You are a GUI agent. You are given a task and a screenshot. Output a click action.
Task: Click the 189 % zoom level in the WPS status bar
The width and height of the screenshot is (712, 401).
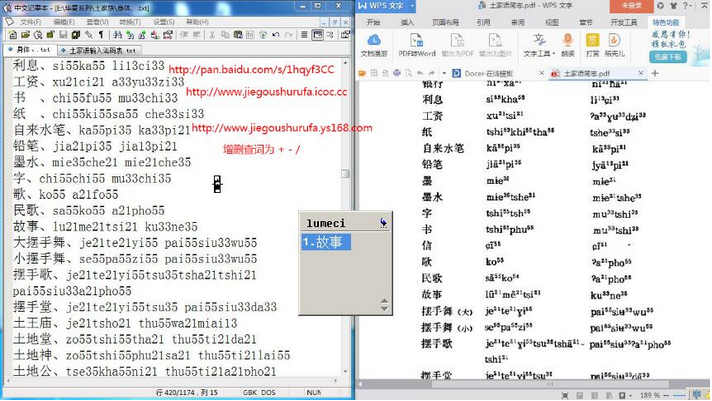point(650,396)
